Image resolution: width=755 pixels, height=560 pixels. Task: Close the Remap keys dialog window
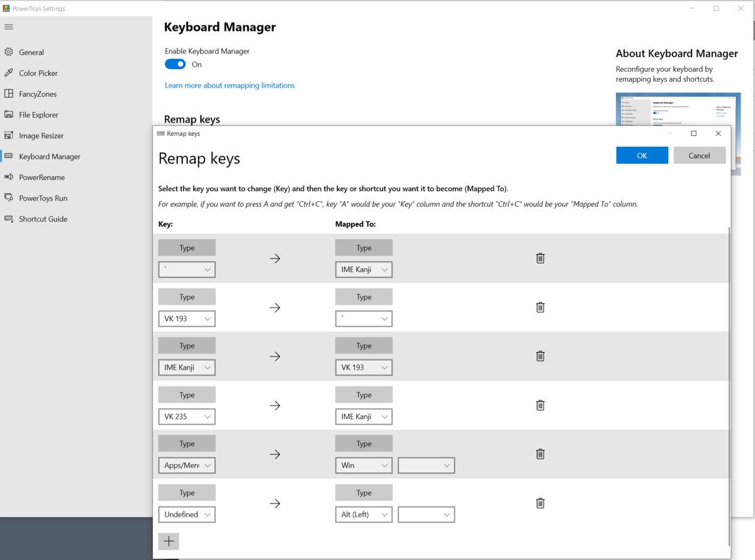pyautogui.click(x=719, y=133)
